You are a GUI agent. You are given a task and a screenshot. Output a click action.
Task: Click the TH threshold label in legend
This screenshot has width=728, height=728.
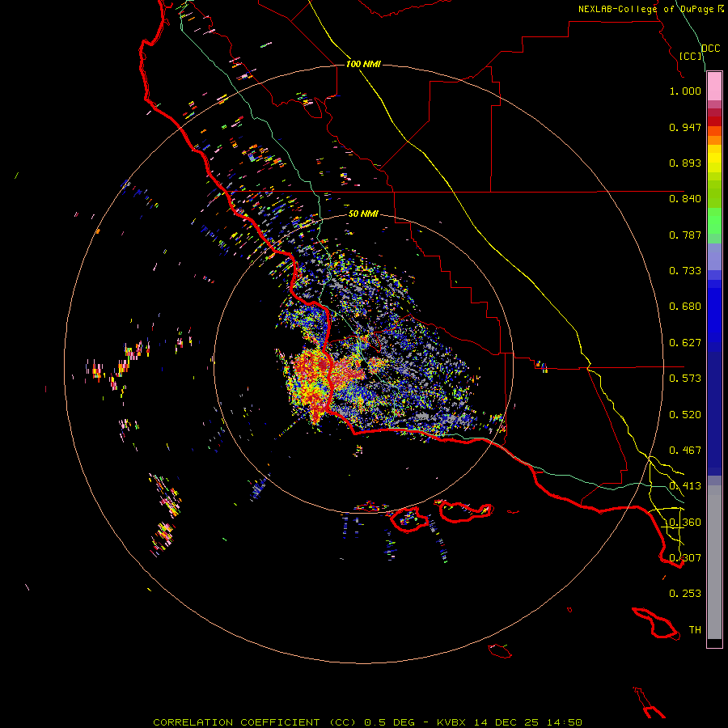coord(695,630)
